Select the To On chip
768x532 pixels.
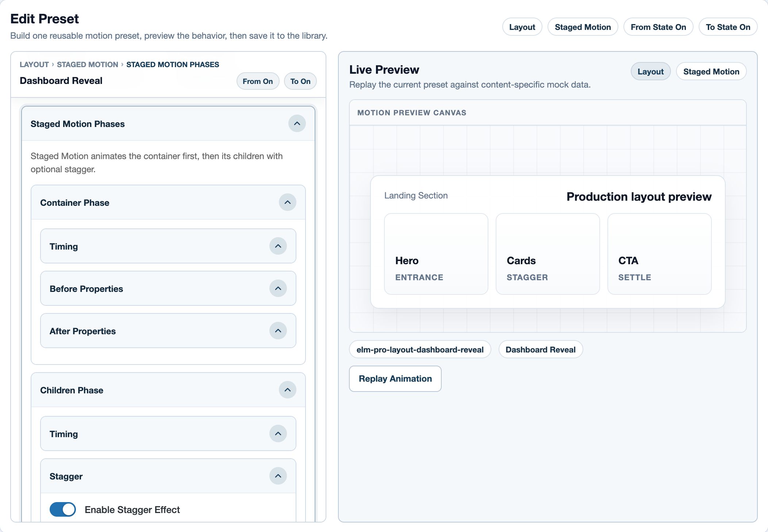click(300, 81)
